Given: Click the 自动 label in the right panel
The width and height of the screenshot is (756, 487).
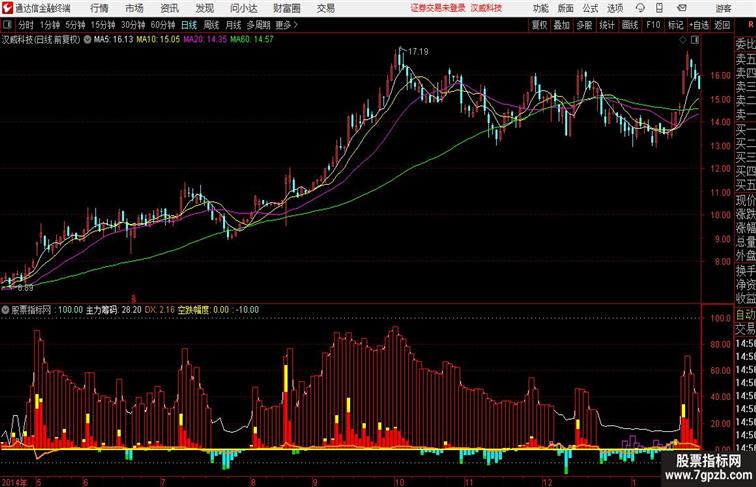Looking at the screenshot, I should click(745, 315).
